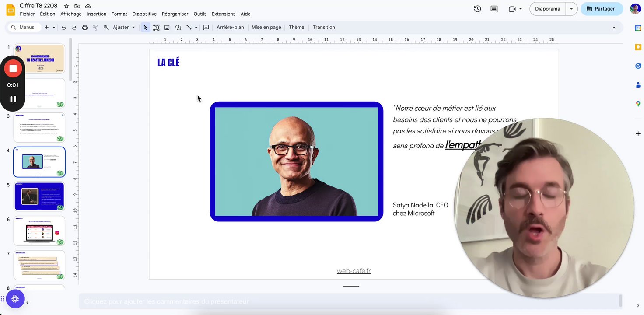Open the Thème panel
The image size is (644, 315).
click(x=297, y=27)
